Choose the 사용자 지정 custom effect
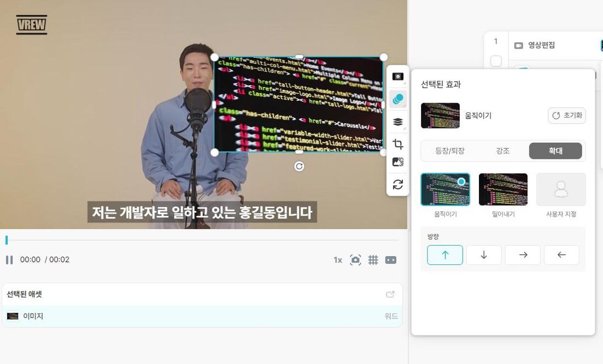Image resolution: width=603 pixels, height=364 pixels. point(561,190)
